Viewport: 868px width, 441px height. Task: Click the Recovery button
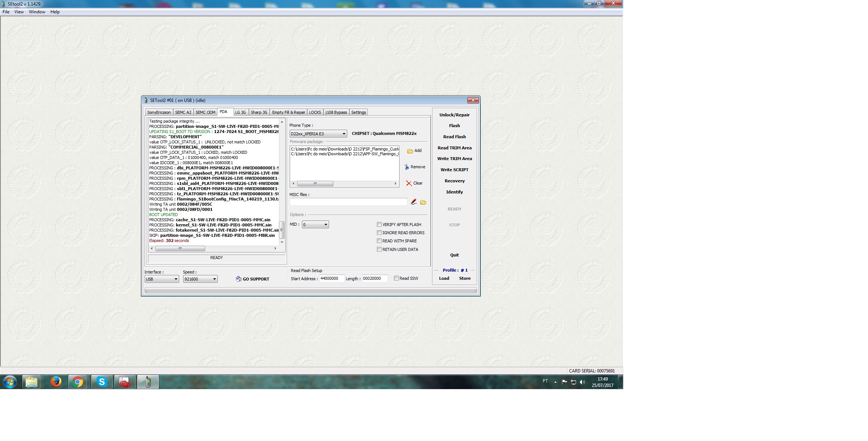coord(454,181)
